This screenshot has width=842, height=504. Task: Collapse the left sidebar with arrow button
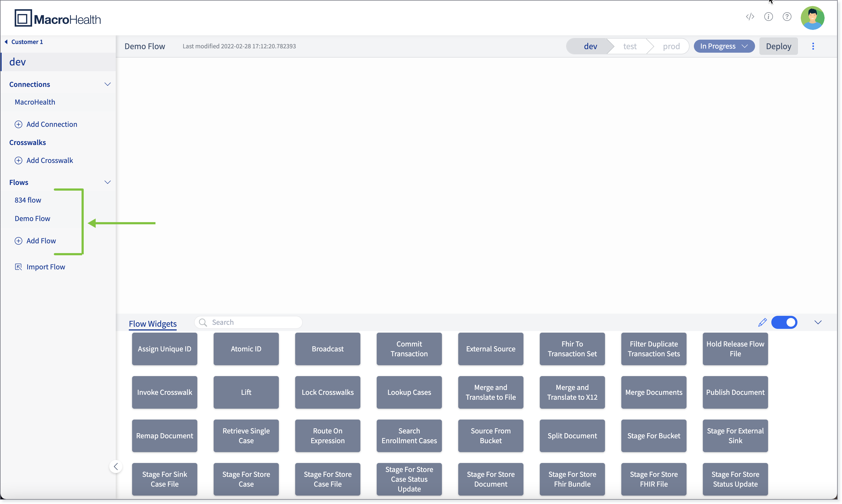pyautogui.click(x=116, y=467)
